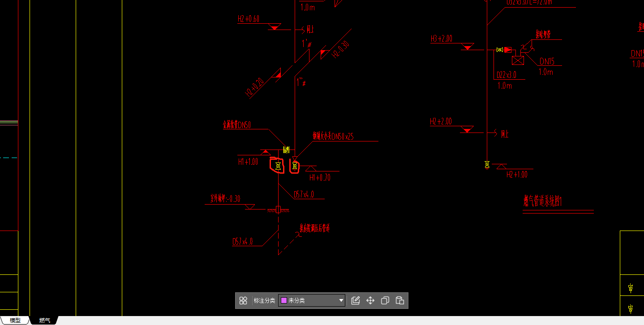Viewport: 644px width, 325px height.
Task: Click the DN50x25 reducer callout text
Action: (x=333, y=136)
